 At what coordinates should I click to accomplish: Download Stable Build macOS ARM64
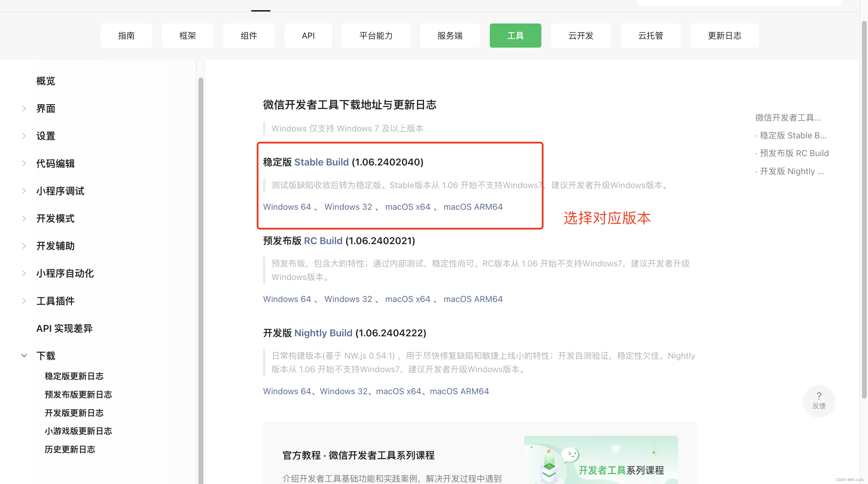tap(473, 207)
